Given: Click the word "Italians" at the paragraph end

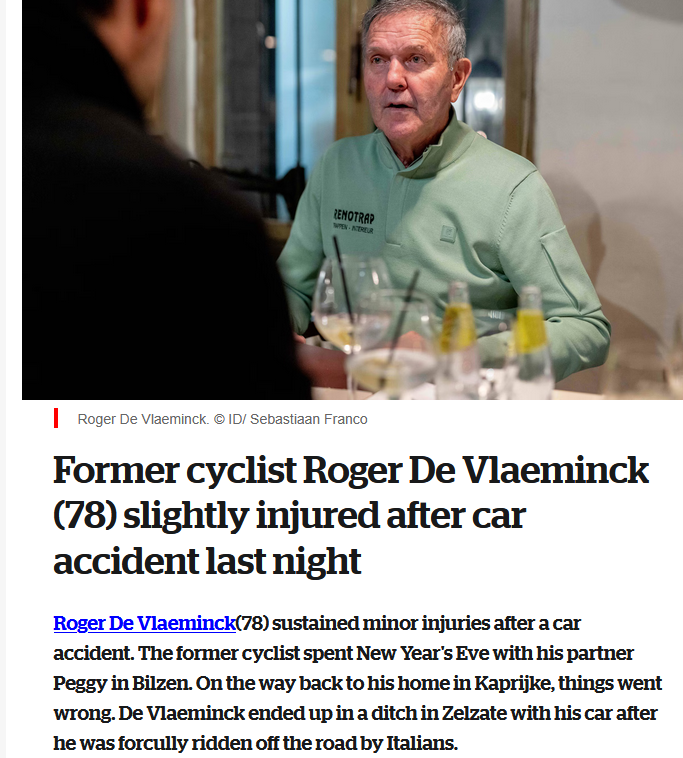Looking at the screenshot, I should [423, 744].
